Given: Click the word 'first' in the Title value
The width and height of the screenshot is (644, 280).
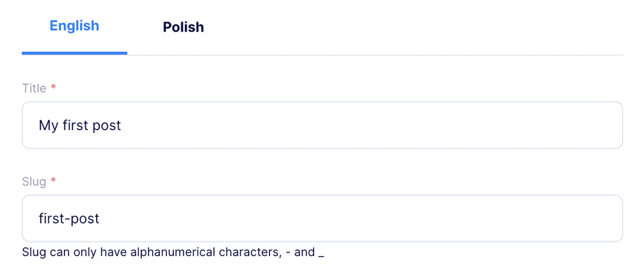Looking at the screenshot, I should coord(76,125).
